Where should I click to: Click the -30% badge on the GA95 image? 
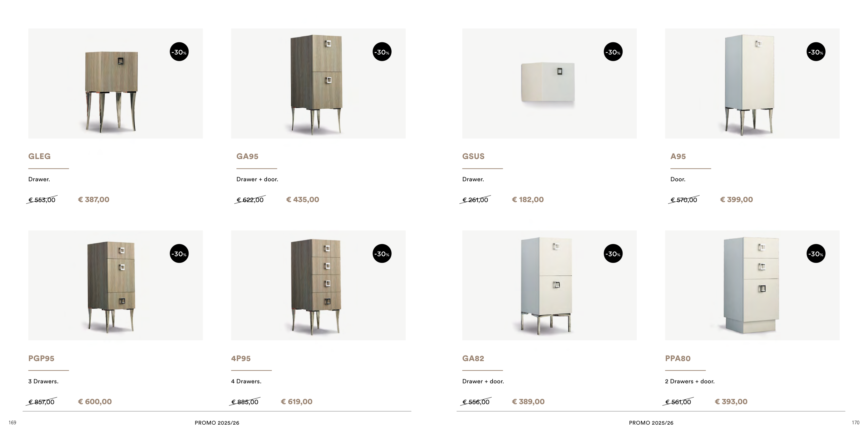click(382, 52)
